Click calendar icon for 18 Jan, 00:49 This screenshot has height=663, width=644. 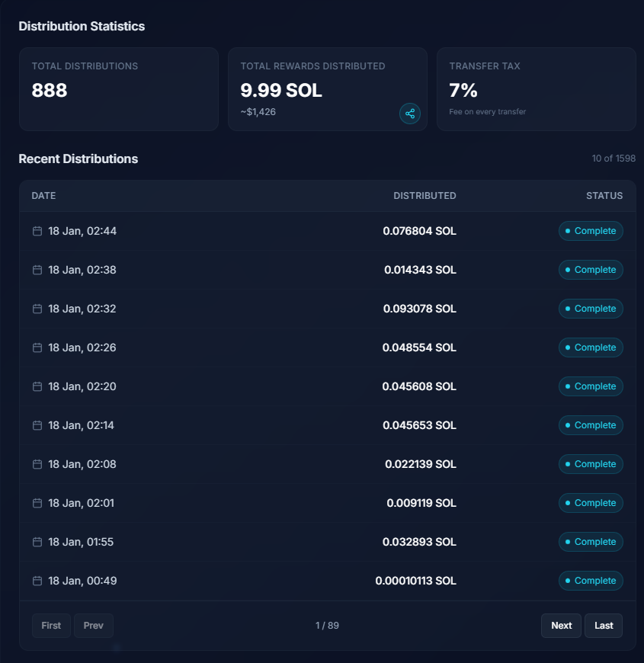tap(37, 581)
